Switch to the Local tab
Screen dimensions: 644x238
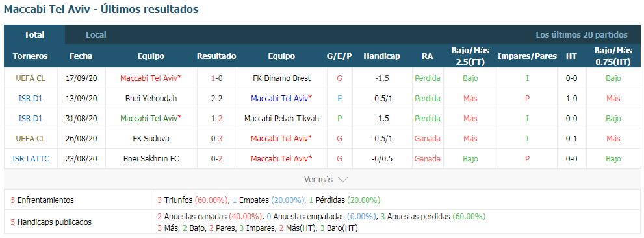pyautogui.click(x=96, y=35)
